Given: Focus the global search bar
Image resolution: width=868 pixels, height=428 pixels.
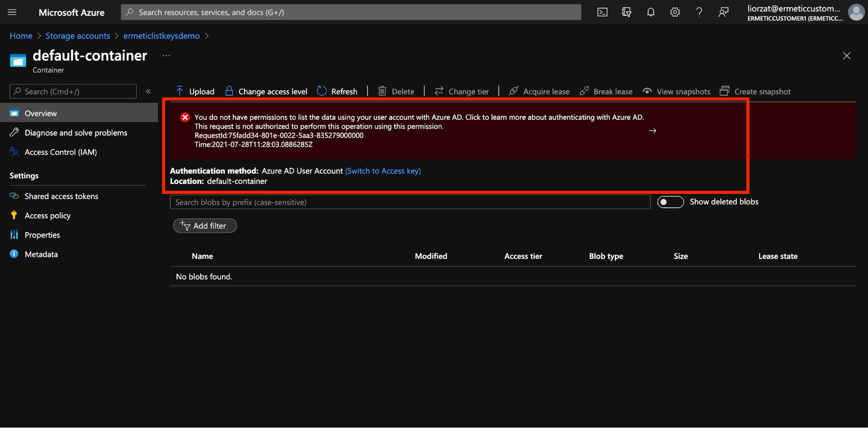Looking at the screenshot, I should click(x=351, y=12).
